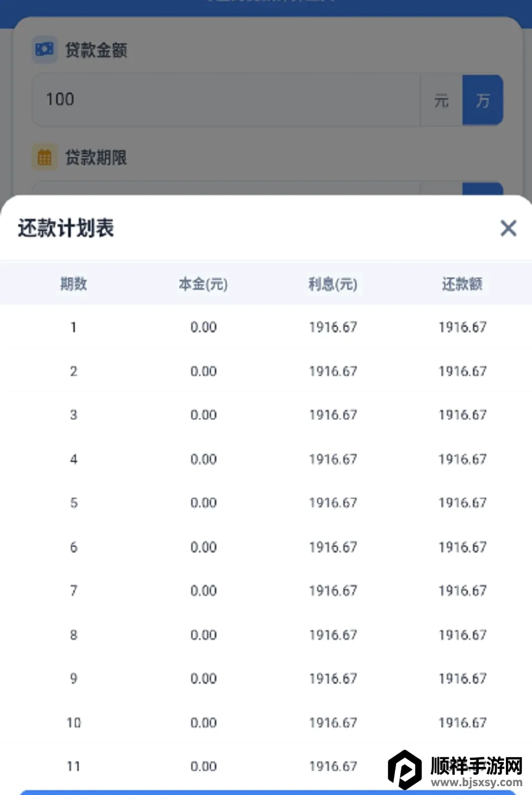Select the 万 unit toggle
Viewport: 532px width, 795px height.
pos(483,101)
